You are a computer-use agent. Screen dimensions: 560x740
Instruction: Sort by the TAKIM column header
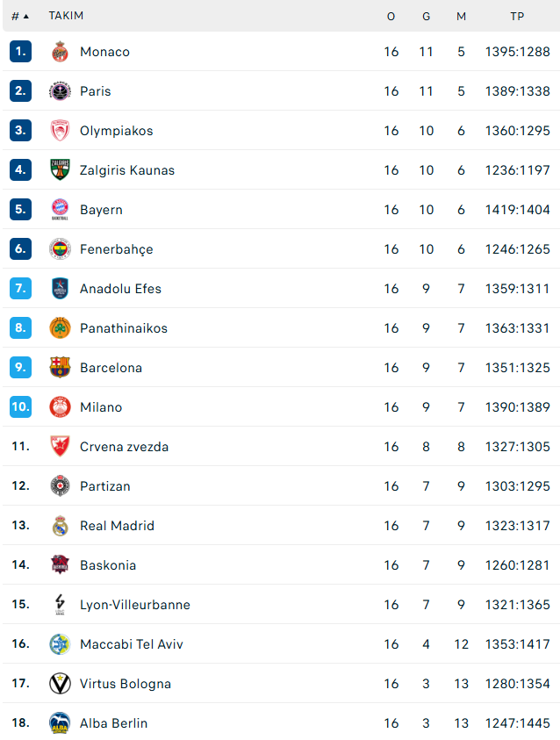coord(66,16)
